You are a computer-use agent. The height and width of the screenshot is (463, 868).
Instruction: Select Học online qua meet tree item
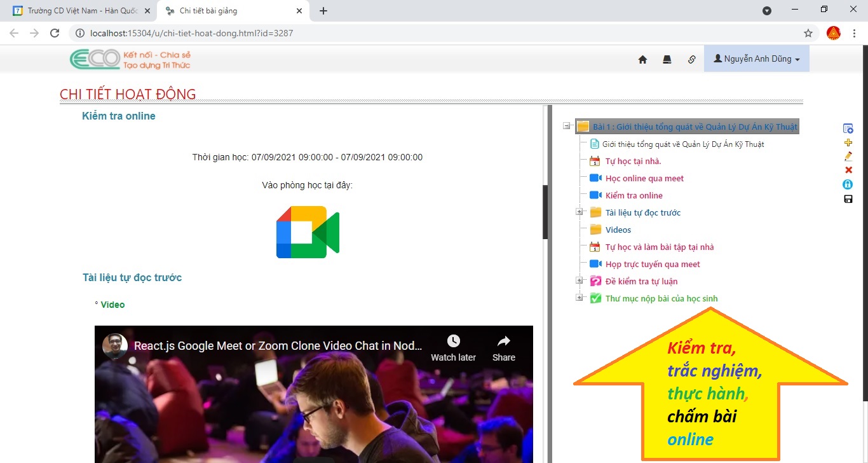click(x=644, y=179)
